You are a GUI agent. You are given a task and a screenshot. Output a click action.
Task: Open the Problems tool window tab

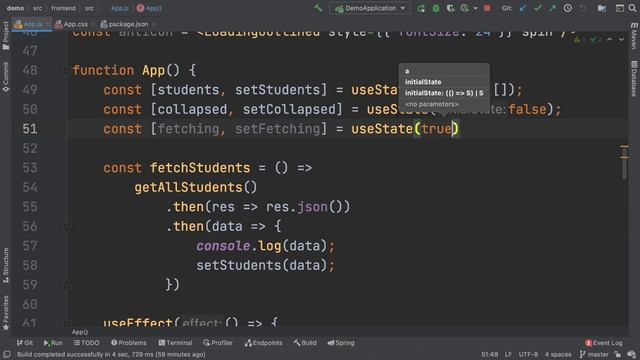(129, 343)
